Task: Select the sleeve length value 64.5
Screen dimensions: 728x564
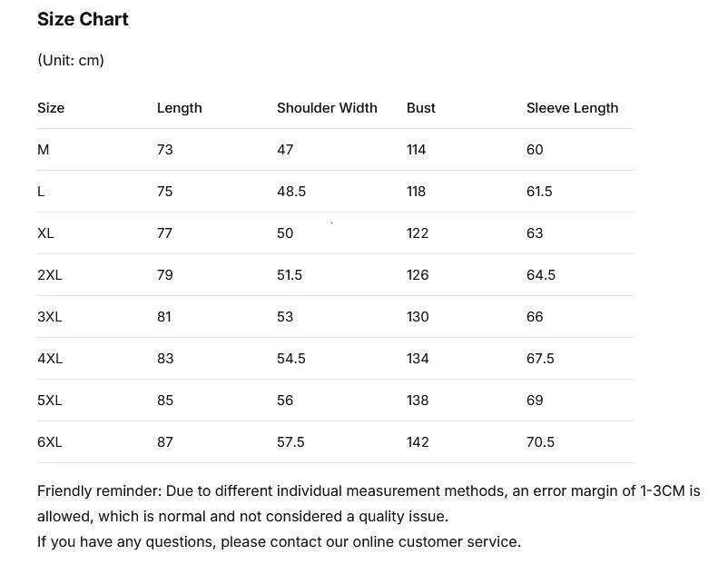Action: coord(541,275)
